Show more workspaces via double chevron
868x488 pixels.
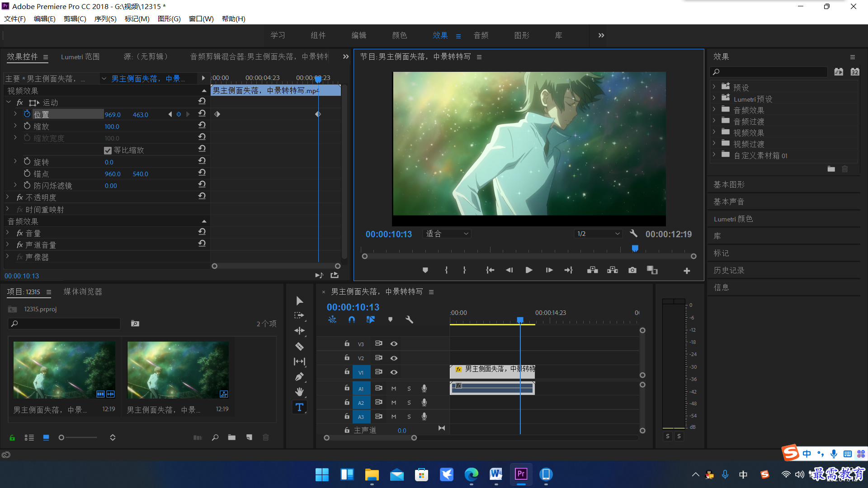click(x=601, y=35)
